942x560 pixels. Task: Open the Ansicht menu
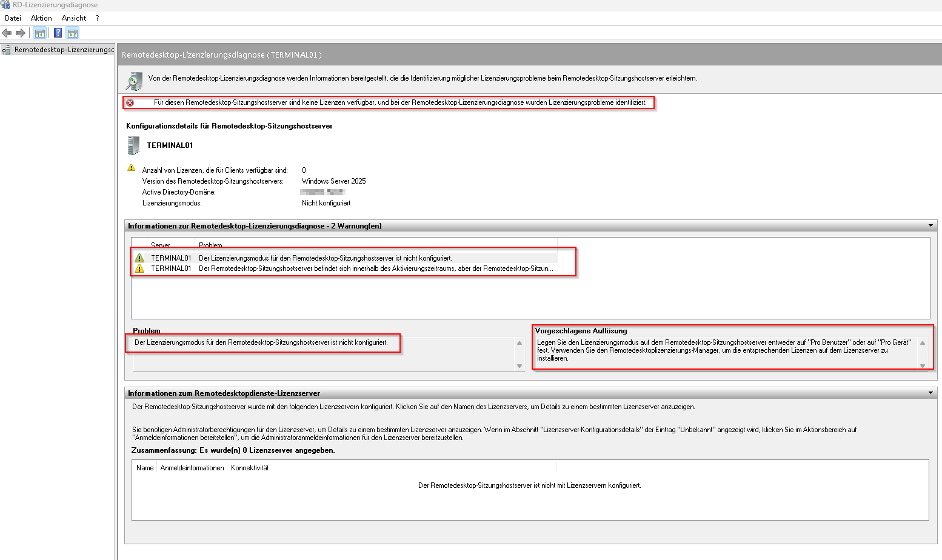[74, 18]
